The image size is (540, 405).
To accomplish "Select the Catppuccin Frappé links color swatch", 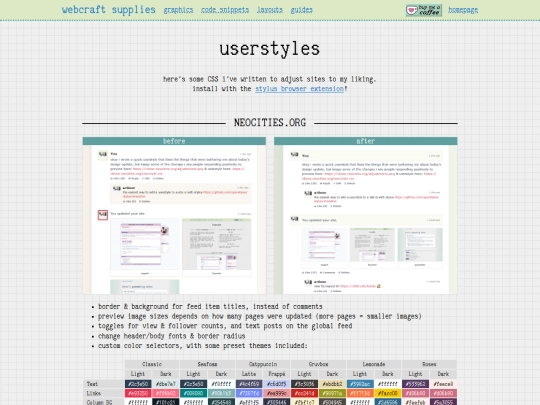I will 277,393.
